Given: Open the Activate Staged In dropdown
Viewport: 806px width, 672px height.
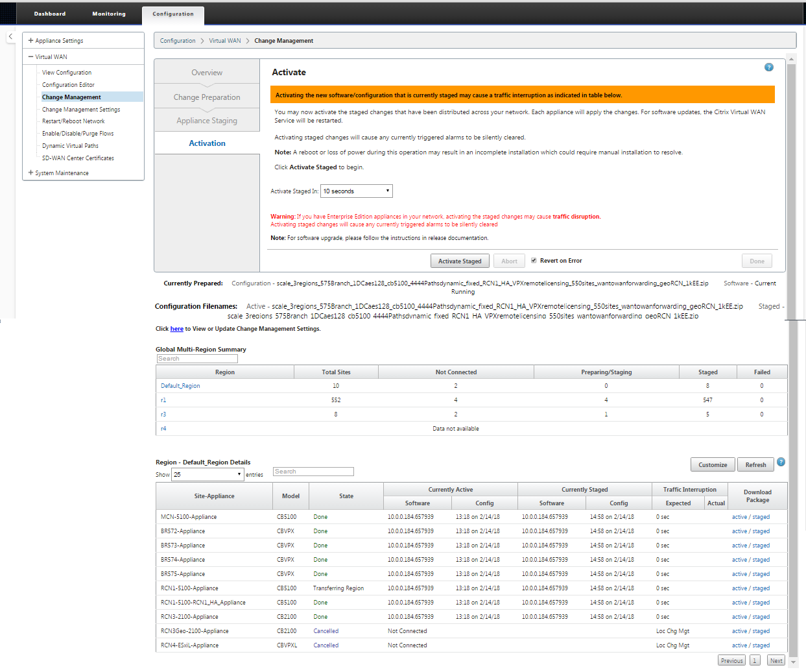Looking at the screenshot, I should pyautogui.click(x=357, y=191).
